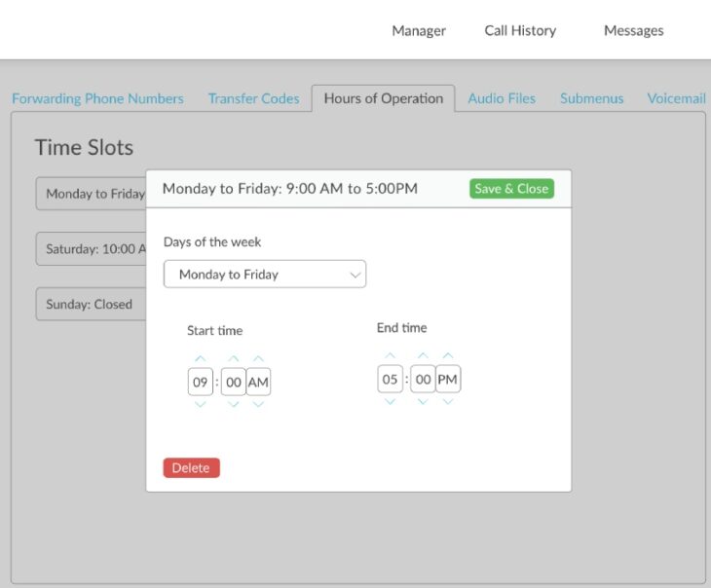Select the Sunday: Closed time slot
Screen dimensions: 711x588
coord(90,305)
